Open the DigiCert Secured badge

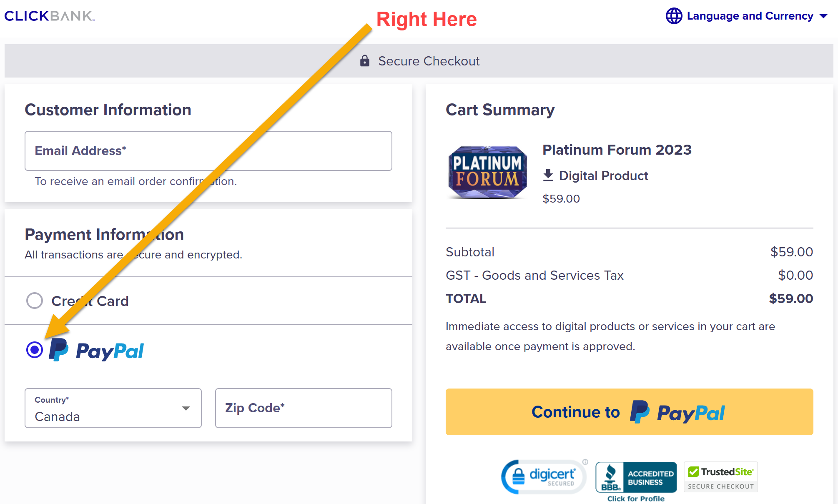pyautogui.click(x=544, y=476)
